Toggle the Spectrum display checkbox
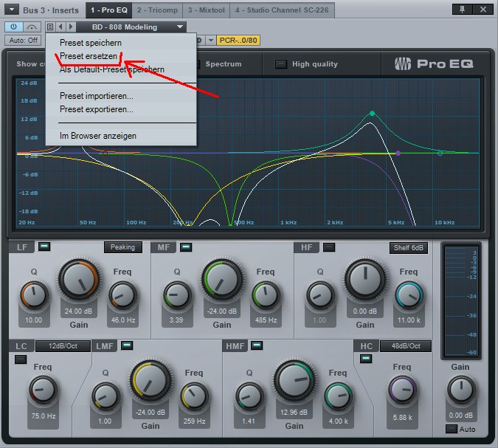Screen dimensions: 498x448 pyautogui.click(x=198, y=64)
